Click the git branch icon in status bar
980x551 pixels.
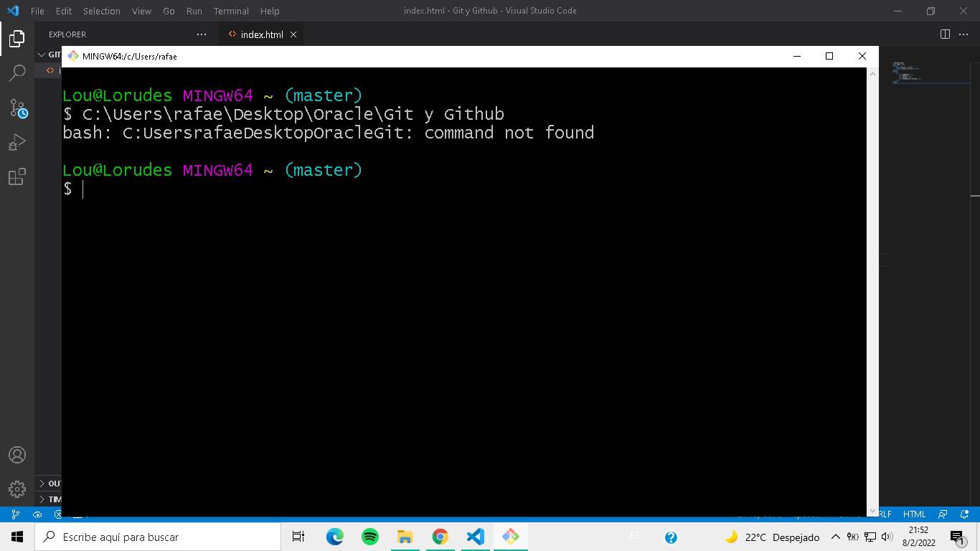15,514
